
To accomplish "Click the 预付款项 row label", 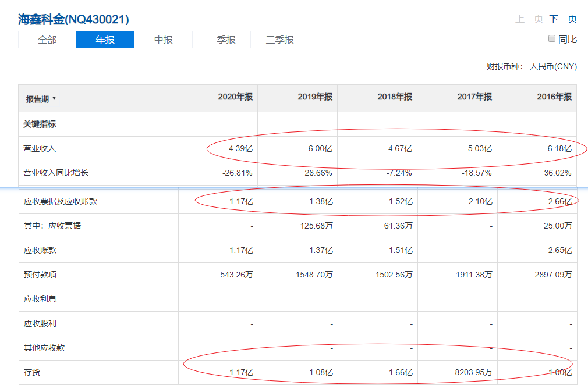I will coord(40,275).
